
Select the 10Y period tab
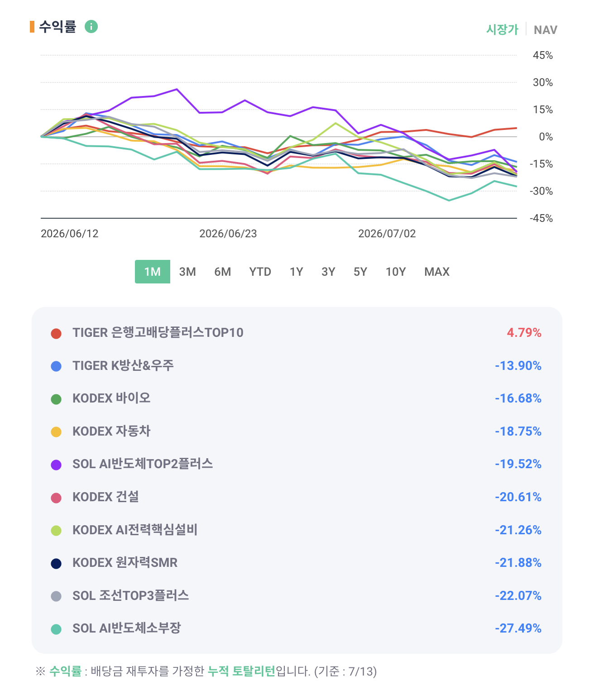(x=396, y=272)
